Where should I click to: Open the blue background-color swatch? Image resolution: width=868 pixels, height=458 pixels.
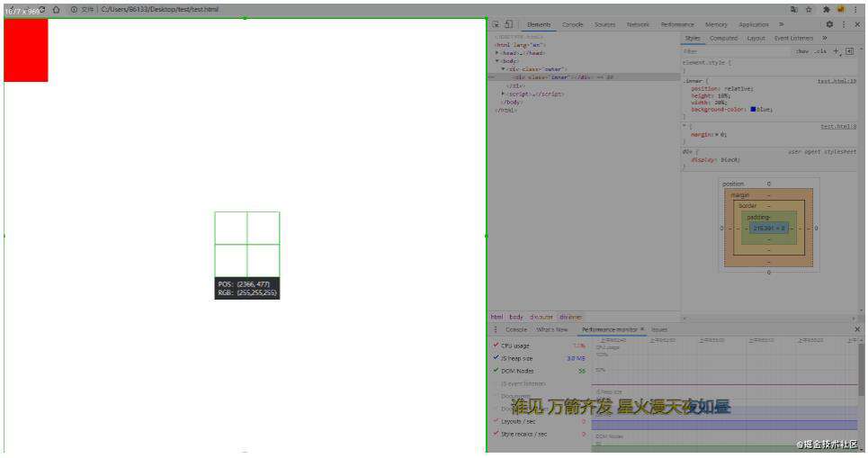click(x=753, y=110)
